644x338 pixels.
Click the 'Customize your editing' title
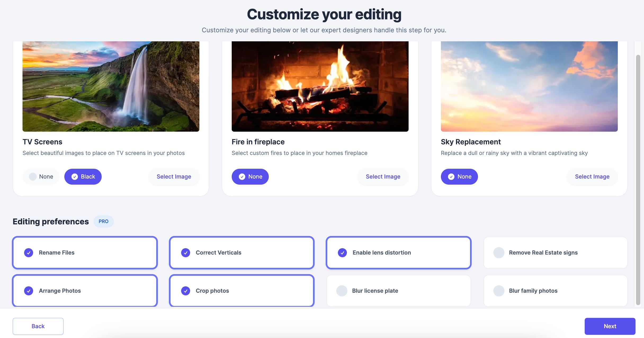(x=324, y=14)
